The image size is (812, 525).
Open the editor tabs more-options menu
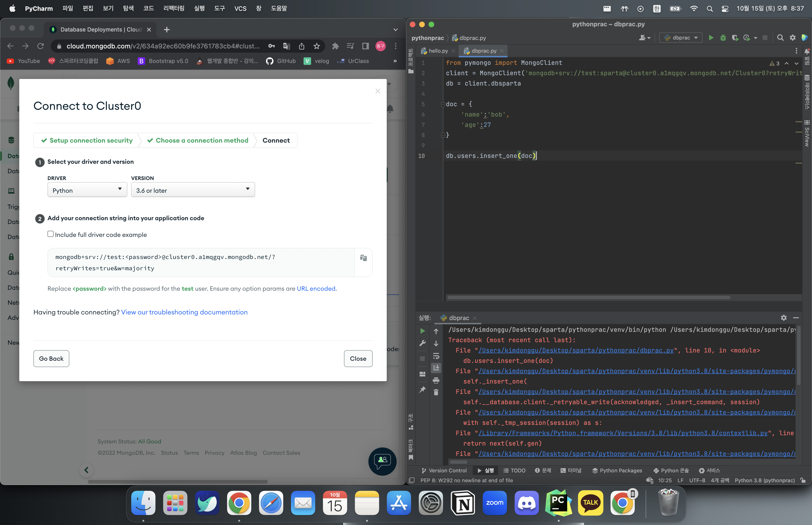[796, 51]
